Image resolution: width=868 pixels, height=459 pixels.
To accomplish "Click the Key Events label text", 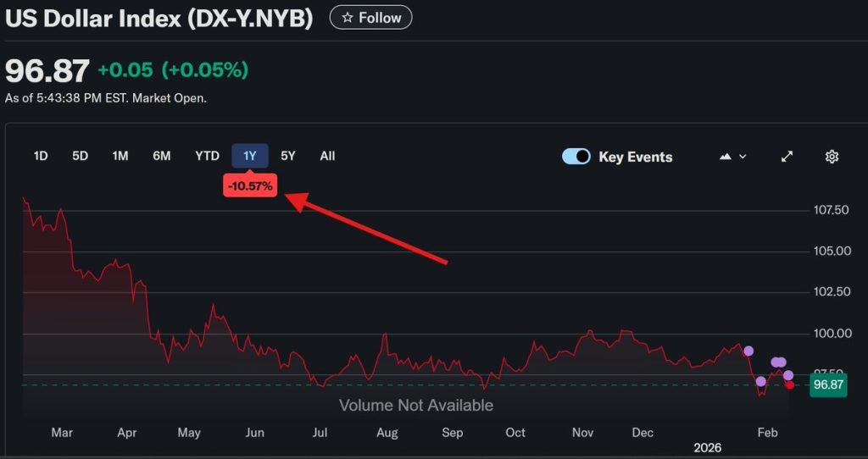I will [x=635, y=157].
